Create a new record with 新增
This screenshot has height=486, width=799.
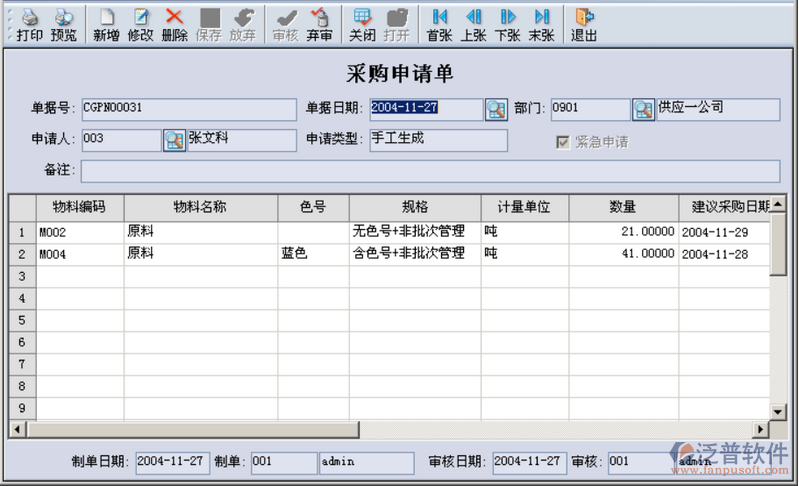click(106, 18)
